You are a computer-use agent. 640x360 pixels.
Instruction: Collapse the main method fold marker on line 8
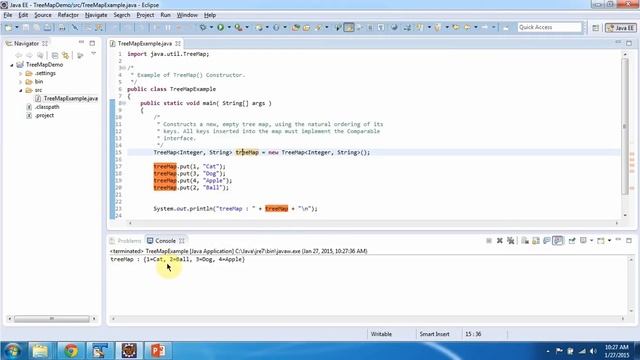124,103
